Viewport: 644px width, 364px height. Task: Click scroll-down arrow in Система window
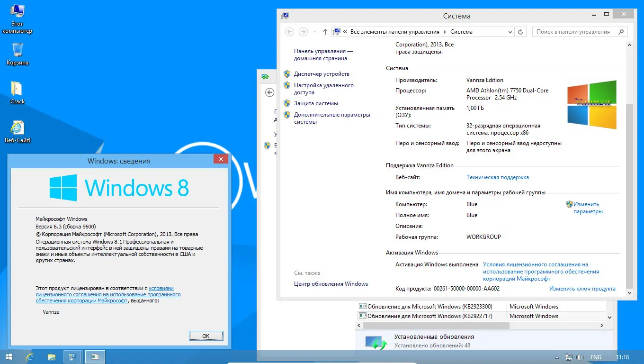coord(629,293)
